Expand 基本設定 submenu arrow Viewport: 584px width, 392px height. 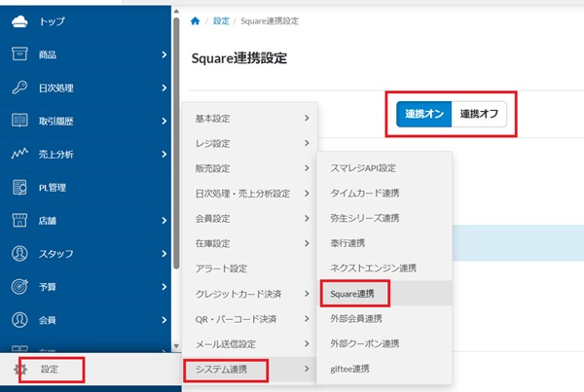pyautogui.click(x=307, y=118)
